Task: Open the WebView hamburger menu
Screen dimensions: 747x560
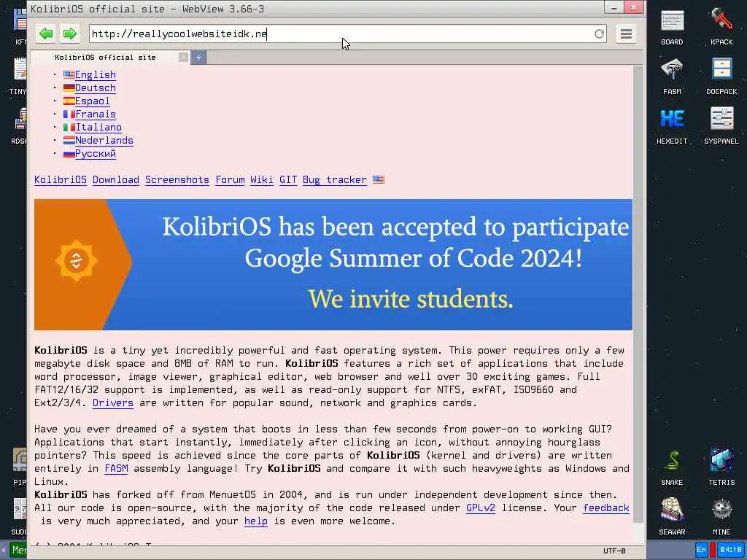Action: [626, 34]
